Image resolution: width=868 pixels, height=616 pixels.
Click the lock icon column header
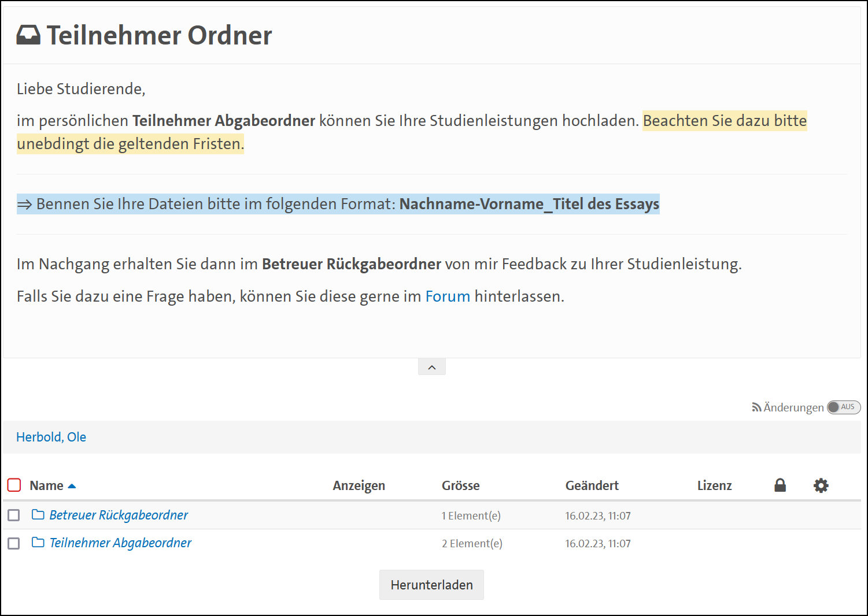[780, 485]
